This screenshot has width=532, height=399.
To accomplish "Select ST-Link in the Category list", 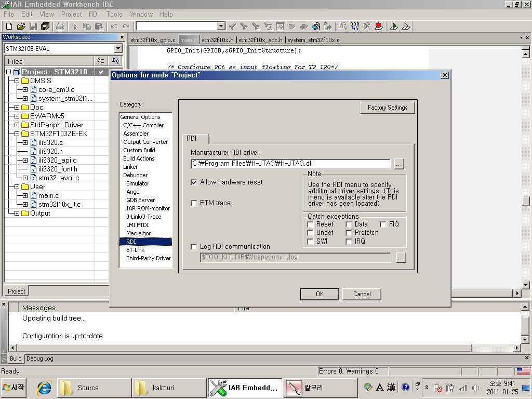I will (136, 250).
